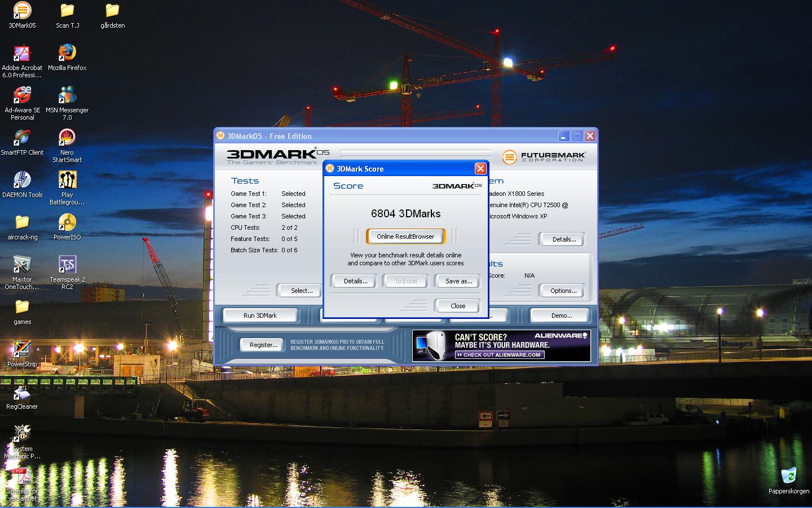
Task: Click 'CPU Tests:' row label
Action: tap(245, 227)
